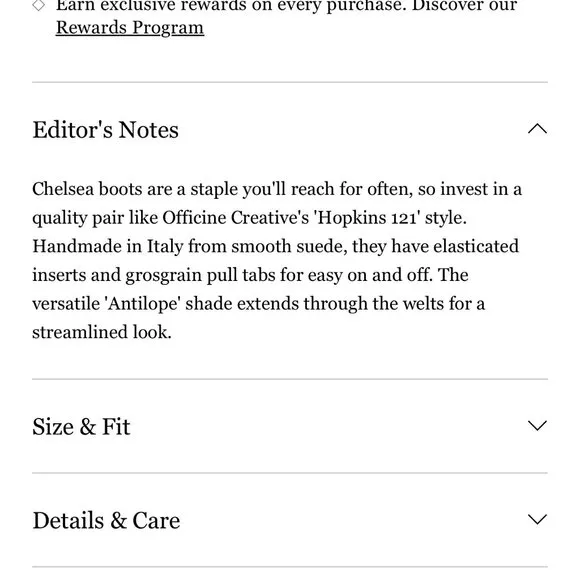Click the 'Earn exclusive rewards' text line
Image resolution: width=580 pixels, height=580 pixels.
tap(286, 5)
